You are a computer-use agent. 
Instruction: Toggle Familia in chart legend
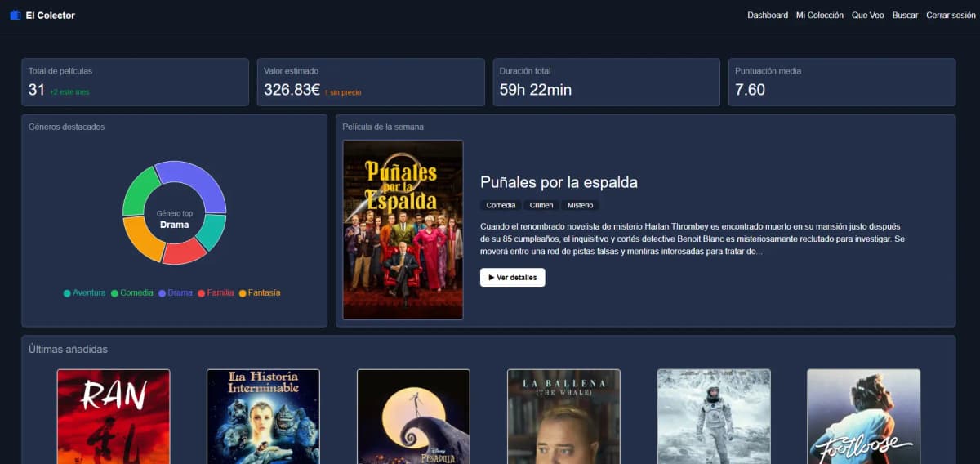(x=216, y=292)
